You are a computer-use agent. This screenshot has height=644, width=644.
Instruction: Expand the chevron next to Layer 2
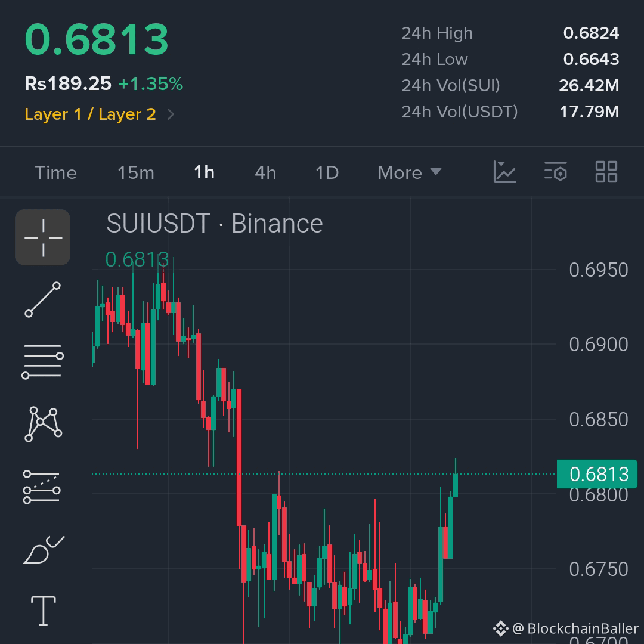point(171,114)
